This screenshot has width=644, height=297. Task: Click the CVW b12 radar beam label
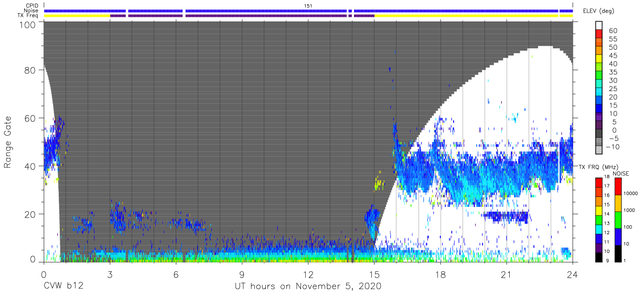point(63,286)
